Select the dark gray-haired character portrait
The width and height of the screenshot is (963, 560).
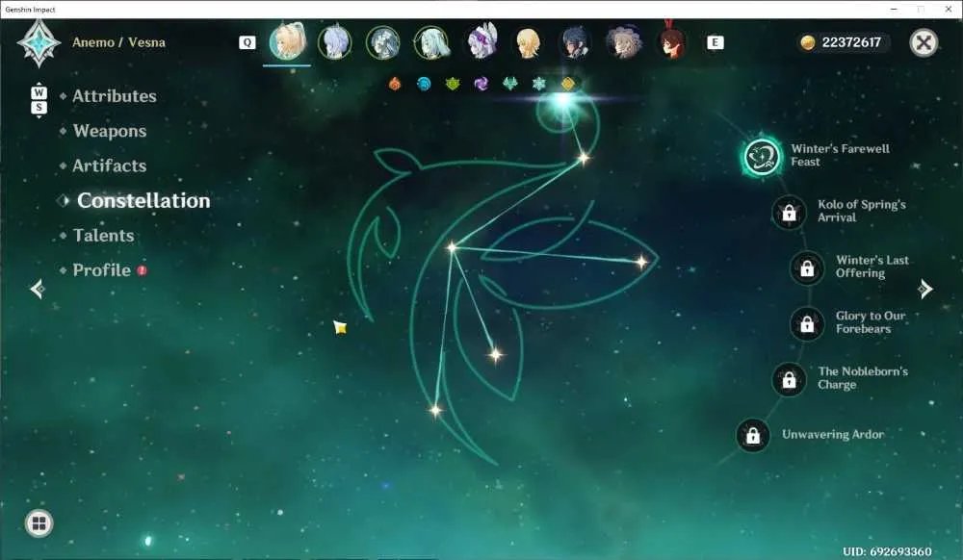pos(382,42)
